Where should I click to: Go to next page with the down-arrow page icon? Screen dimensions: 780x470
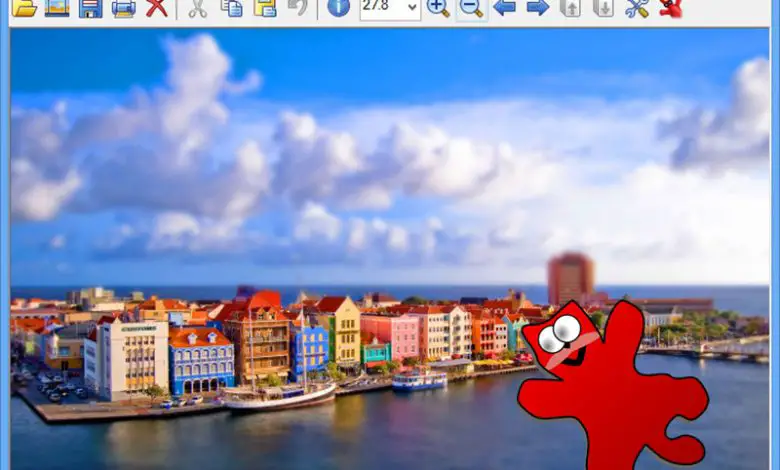click(603, 7)
